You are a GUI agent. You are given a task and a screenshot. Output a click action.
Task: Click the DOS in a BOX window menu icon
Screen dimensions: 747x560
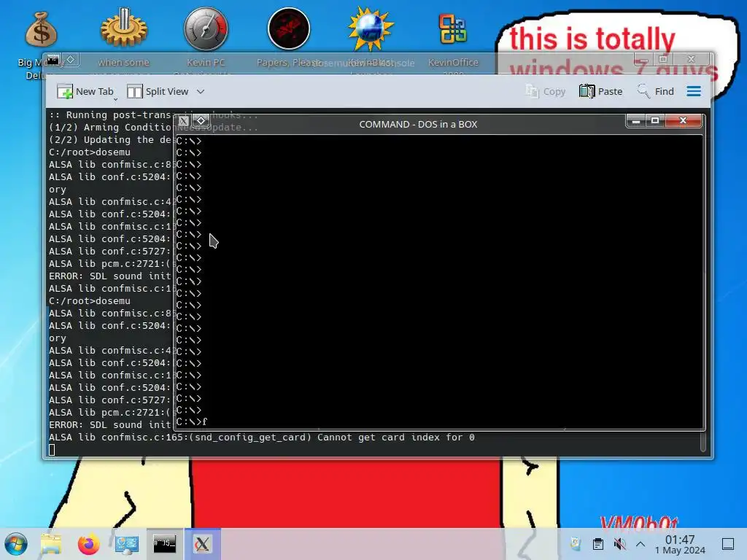click(x=183, y=121)
